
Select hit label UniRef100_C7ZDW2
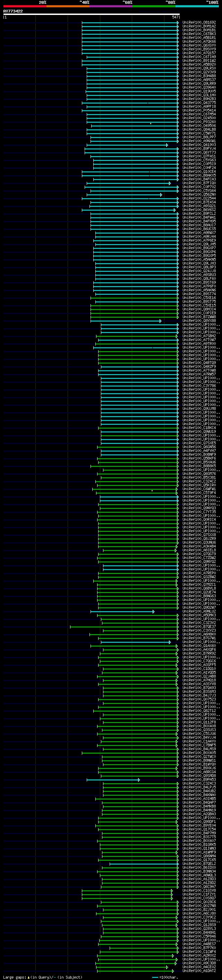pyautogui.click(x=199, y=558)
